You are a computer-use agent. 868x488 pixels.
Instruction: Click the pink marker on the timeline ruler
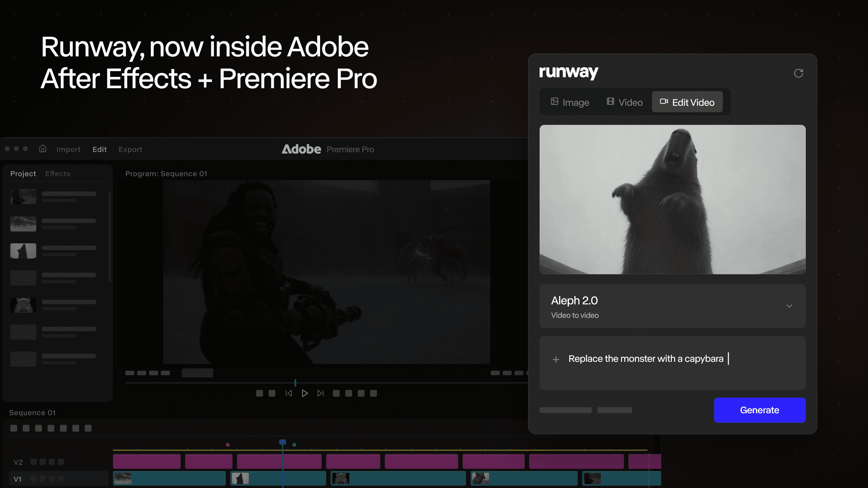[x=227, y=445]
